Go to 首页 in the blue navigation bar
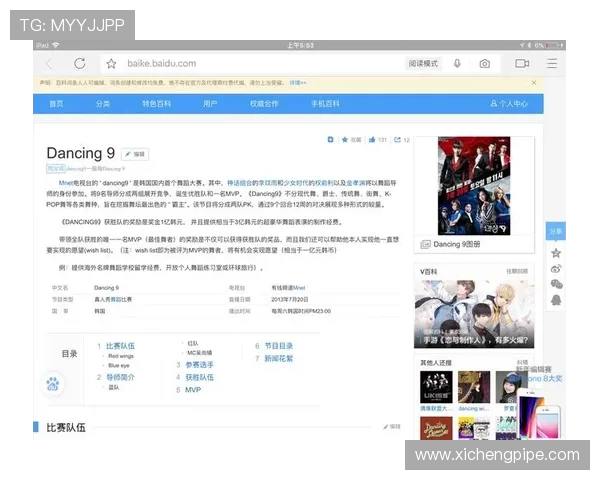Image resolution: width=600 pixels, height=480 pixels. coord(56,104)
